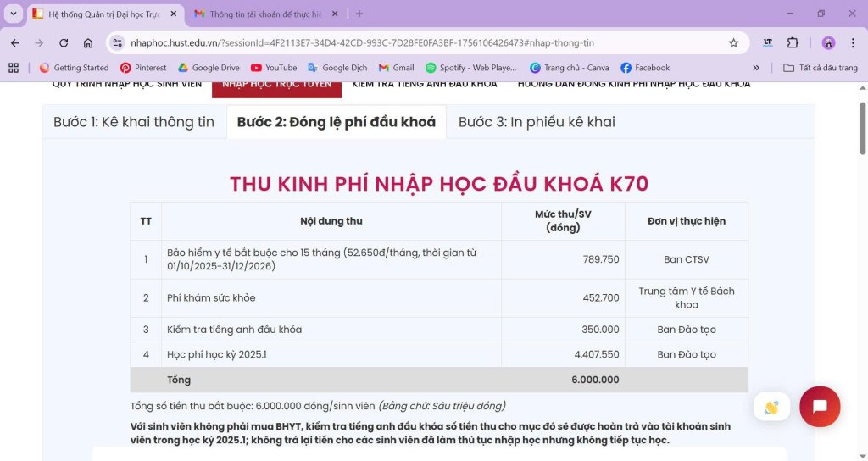Click the Mức thu/SV (đồng) column header

(563, 221)
